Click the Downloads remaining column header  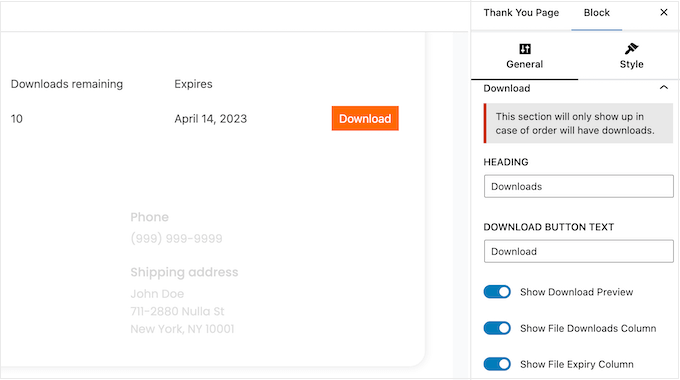click(x=67, y=84)
